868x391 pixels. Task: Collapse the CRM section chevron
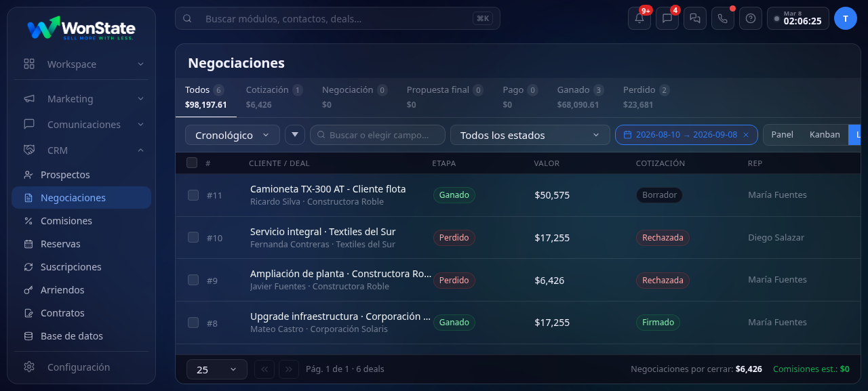click(x=140, y=150)
